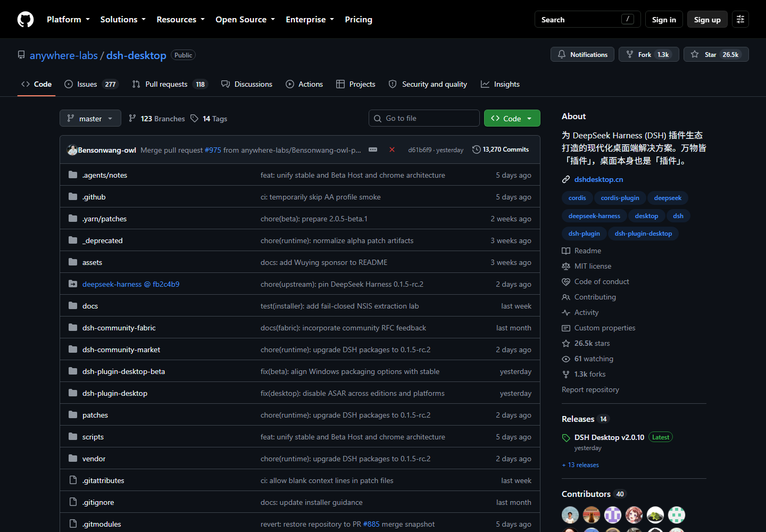Expand the commit message ellipsis icon
766x532 pixels.
(x=373, y=149)
